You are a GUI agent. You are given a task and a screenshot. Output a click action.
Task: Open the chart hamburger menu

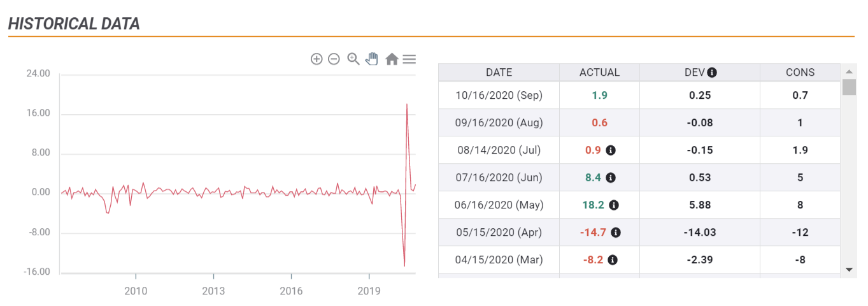(409, 59)
